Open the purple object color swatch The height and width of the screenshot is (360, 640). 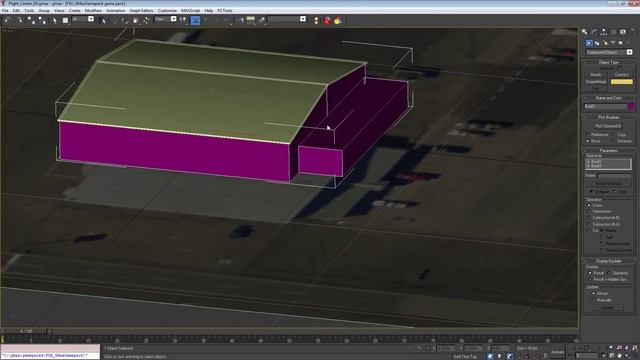tap(631, 107)
